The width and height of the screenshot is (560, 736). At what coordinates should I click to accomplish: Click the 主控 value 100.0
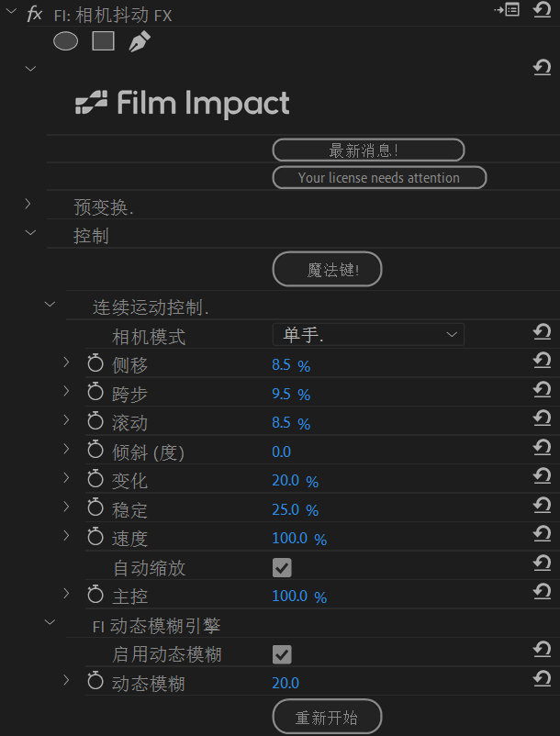(290, 597)
